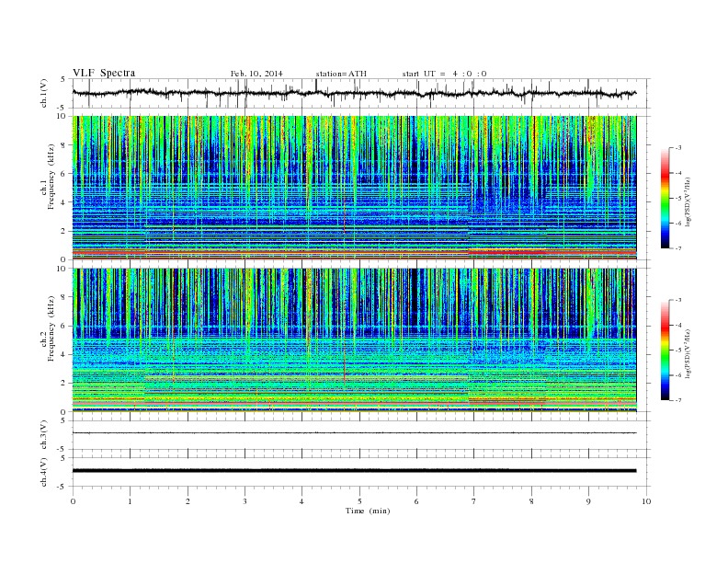Image resolution: width=728 pixels, height=563 pixels.
Task: Click the ch.2 spectrogram plot
Action: (354, 340)
